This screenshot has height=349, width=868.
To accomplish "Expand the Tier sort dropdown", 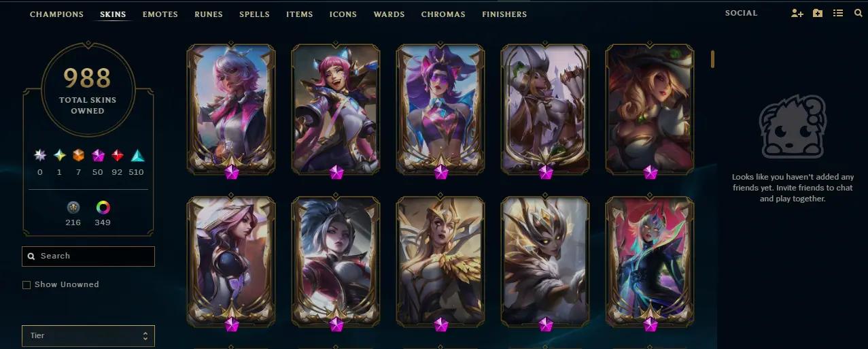I will (x=88, y=336).
